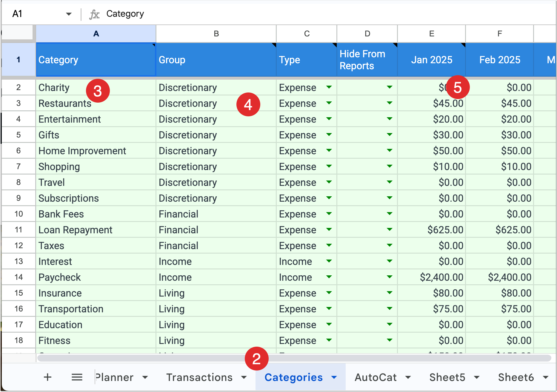
Task: Open Name box dropdown arrow beside A1
Action: click(69, 14)
